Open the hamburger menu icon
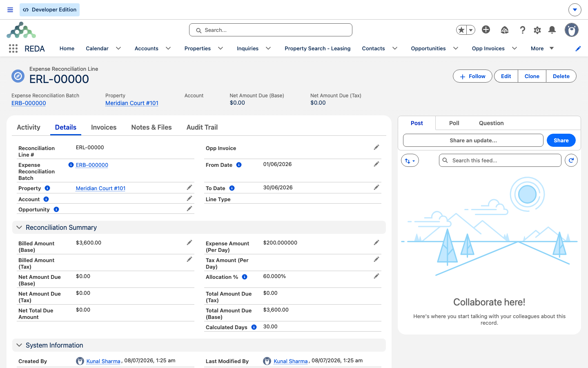 (10, 10)
